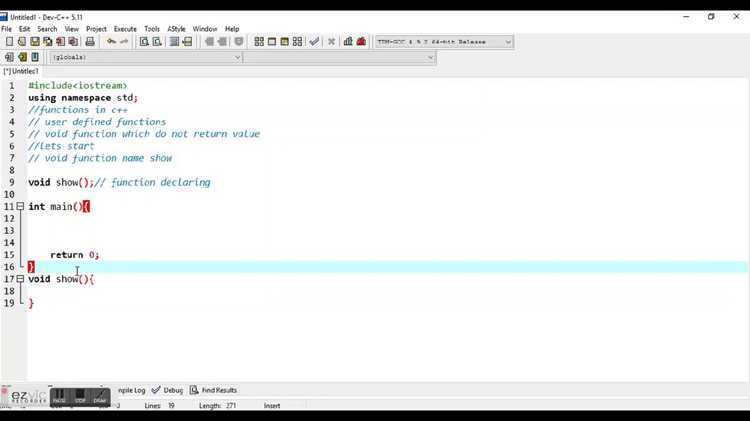Open the File menu
Screen dimensions: 750x421
click(x=7, y=29)
